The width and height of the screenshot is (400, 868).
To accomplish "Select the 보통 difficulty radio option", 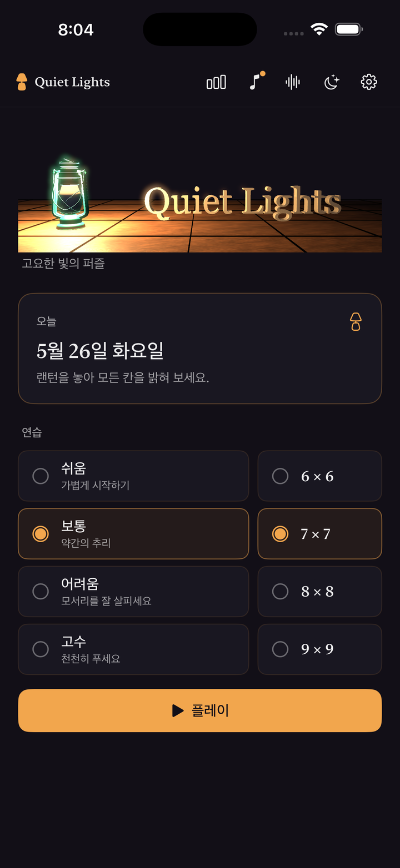I will pos(133,534).
